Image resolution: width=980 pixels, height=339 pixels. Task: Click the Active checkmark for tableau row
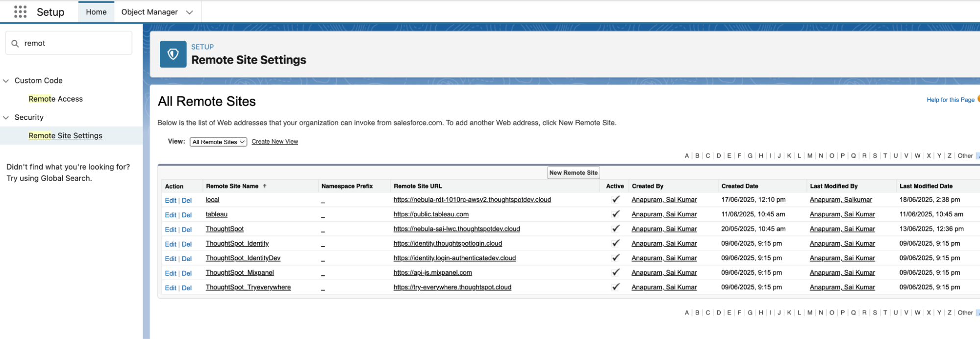(615, 214)
